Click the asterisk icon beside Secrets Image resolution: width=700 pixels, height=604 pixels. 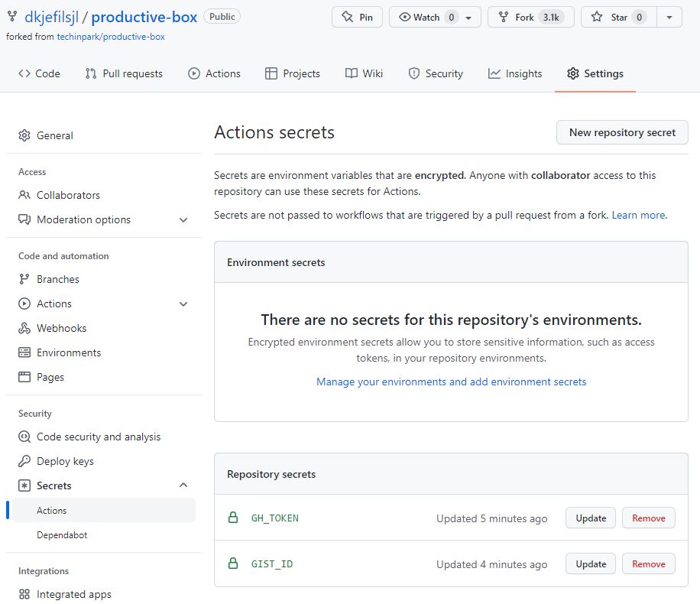[x=24, y=485]
